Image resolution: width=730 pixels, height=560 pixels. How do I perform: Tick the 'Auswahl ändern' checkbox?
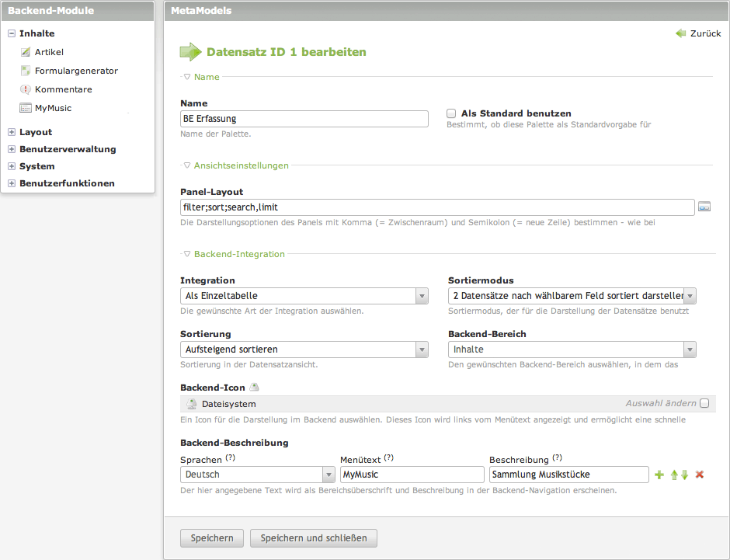pos(704,403)
